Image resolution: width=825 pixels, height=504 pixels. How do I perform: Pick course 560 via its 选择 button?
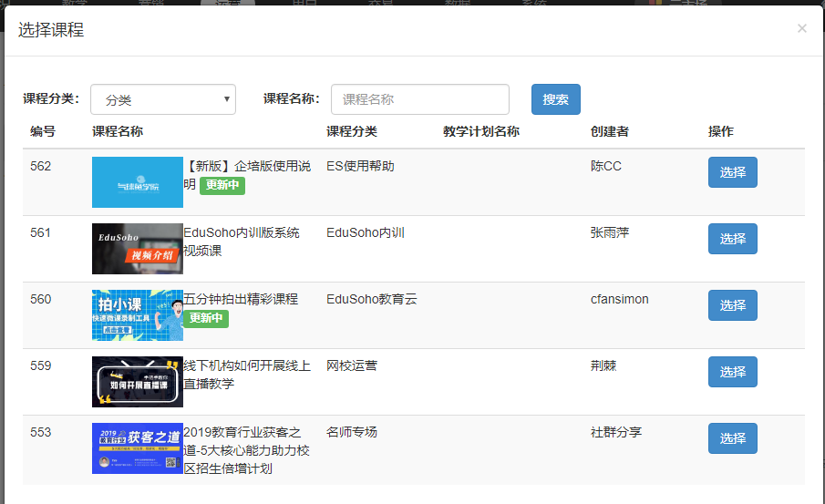(x=732, y=305)
